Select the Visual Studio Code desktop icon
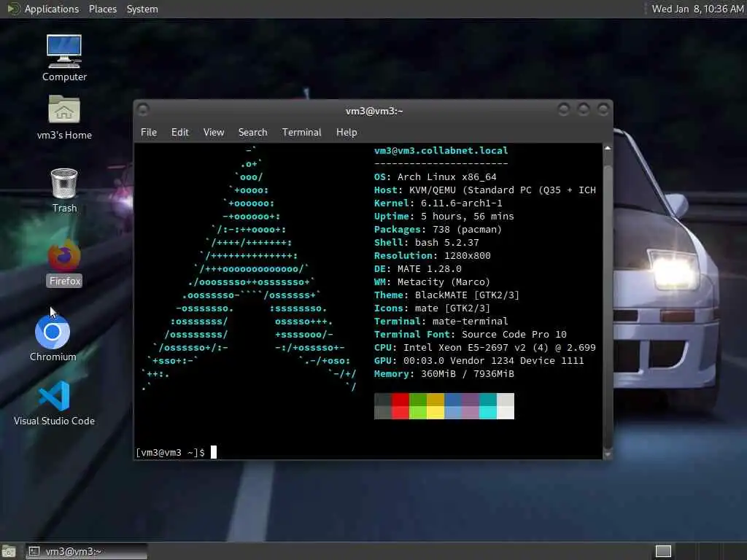747x560 pixels. [54, 403]
